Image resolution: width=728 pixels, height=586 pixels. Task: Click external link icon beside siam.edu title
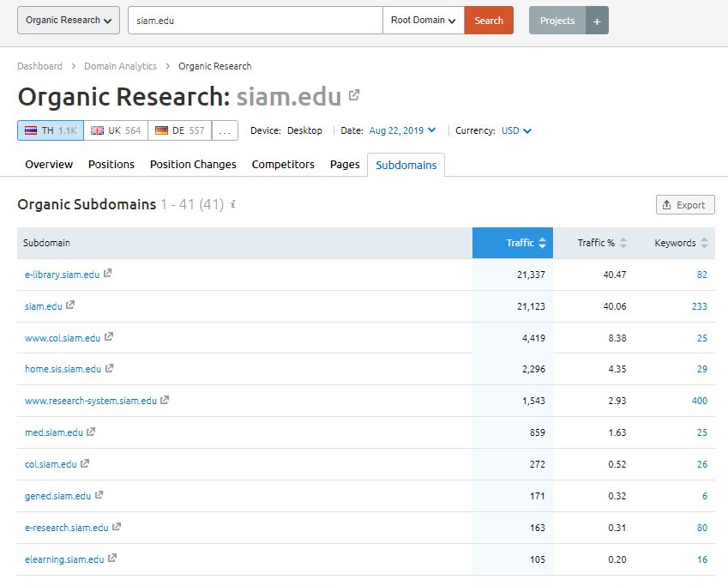(x=354, y=95)
